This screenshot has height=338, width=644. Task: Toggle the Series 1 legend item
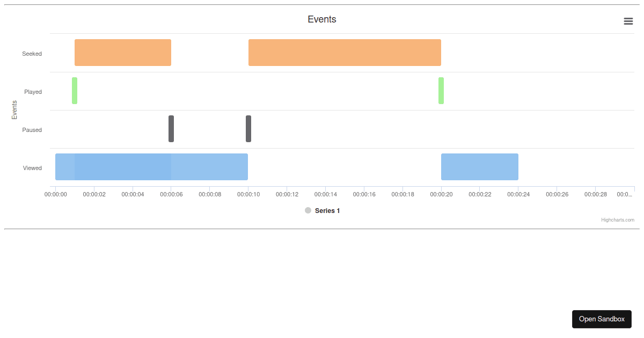click(x=327, y=210)
